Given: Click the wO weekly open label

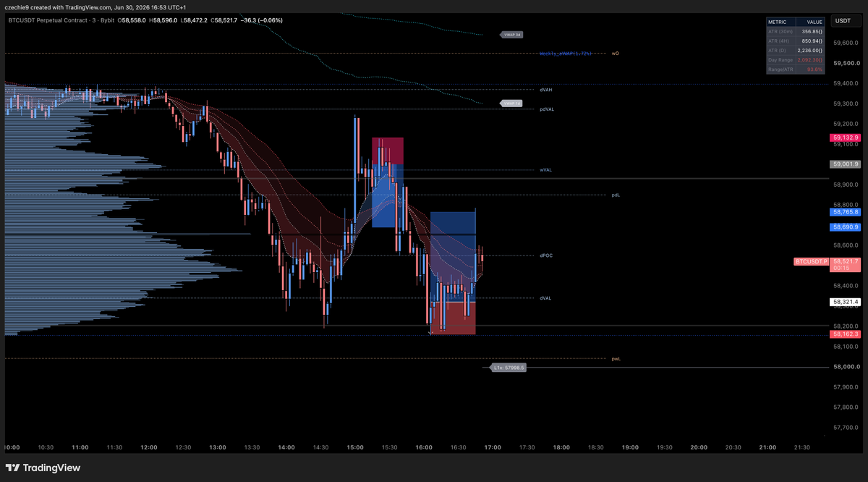Looking at the screenshot, I should coord(616,54).
